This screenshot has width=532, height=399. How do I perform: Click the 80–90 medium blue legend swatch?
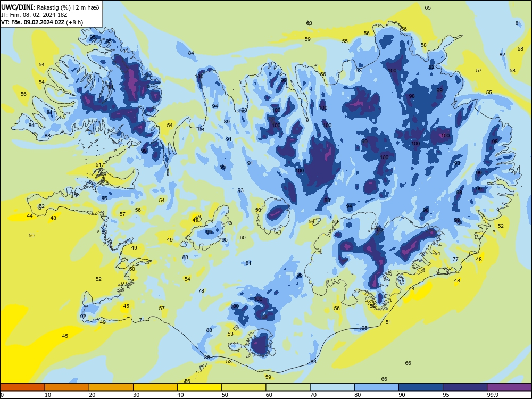point(377,387)
